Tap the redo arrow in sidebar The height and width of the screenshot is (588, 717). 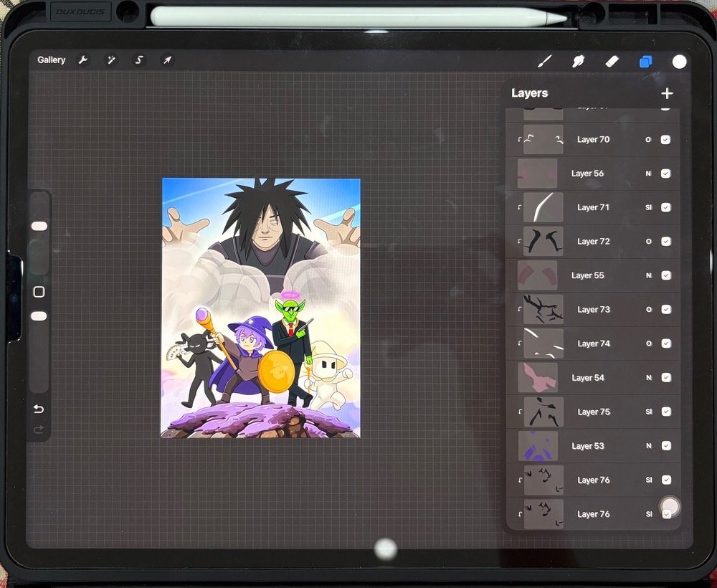(x=39, y=430)
